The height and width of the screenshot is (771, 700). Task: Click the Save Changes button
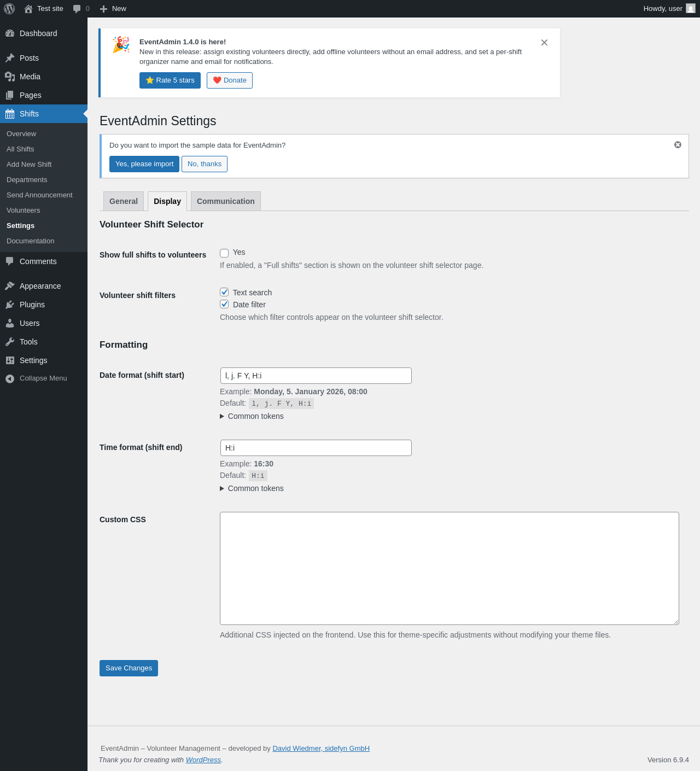(129, 668)
